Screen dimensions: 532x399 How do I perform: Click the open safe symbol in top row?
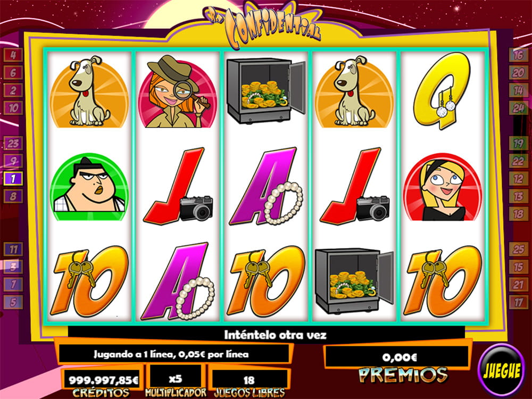click(x=266, y=90)
